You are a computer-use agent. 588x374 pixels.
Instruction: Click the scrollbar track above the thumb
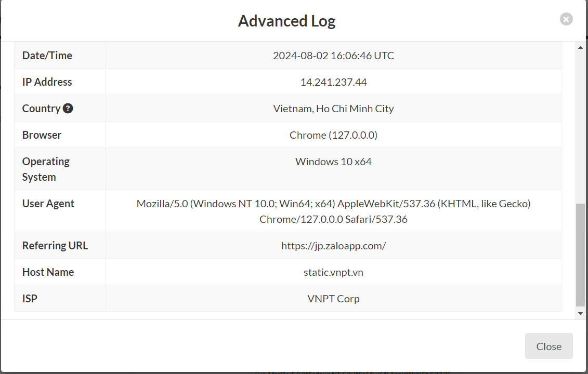[x=580, y=127]
